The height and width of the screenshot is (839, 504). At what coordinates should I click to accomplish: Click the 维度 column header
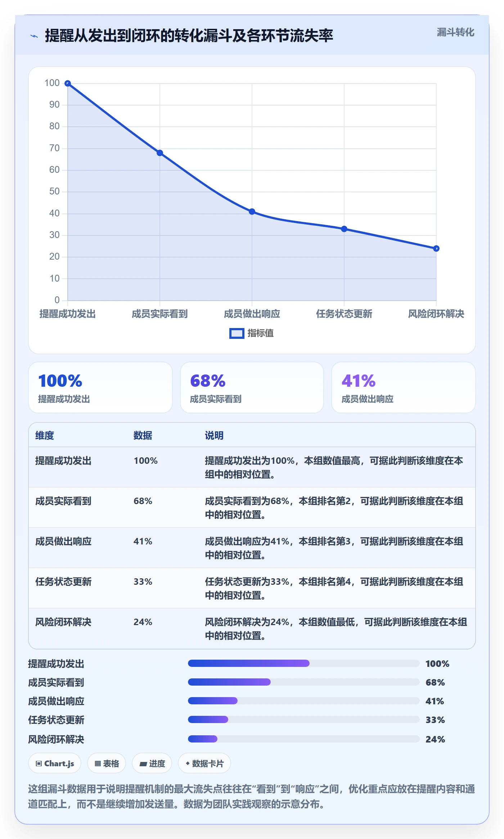point(45,435)
